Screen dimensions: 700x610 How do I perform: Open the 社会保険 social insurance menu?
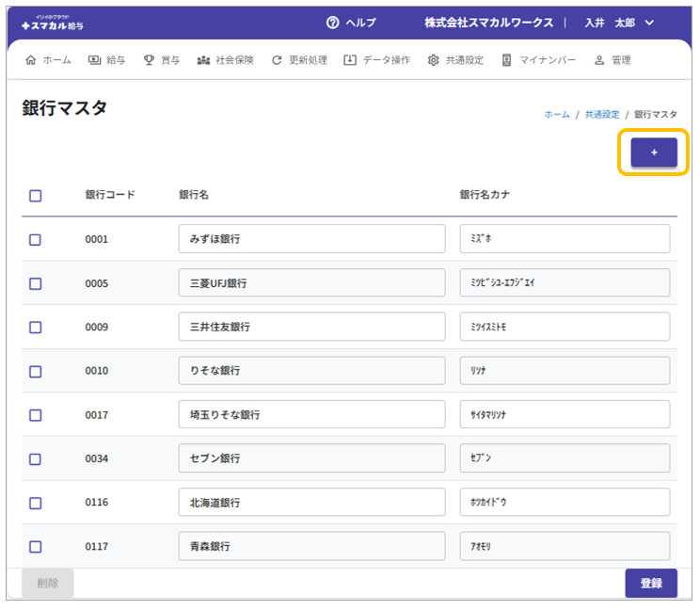tap(226, 60)
